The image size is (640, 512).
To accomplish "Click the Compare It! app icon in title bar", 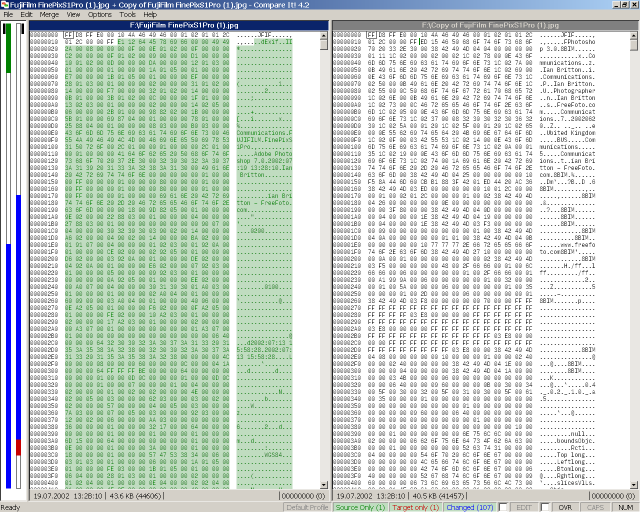I will [x=4, y=5].
